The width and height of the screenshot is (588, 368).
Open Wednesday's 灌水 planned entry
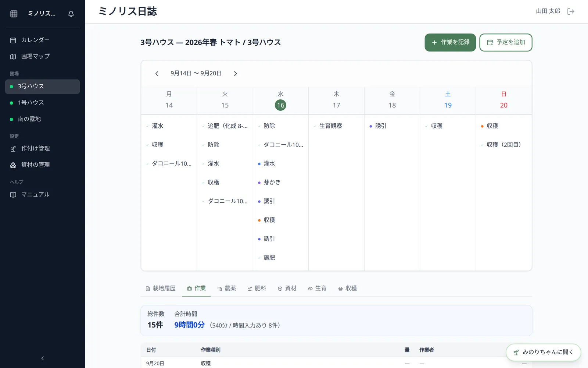281,163
